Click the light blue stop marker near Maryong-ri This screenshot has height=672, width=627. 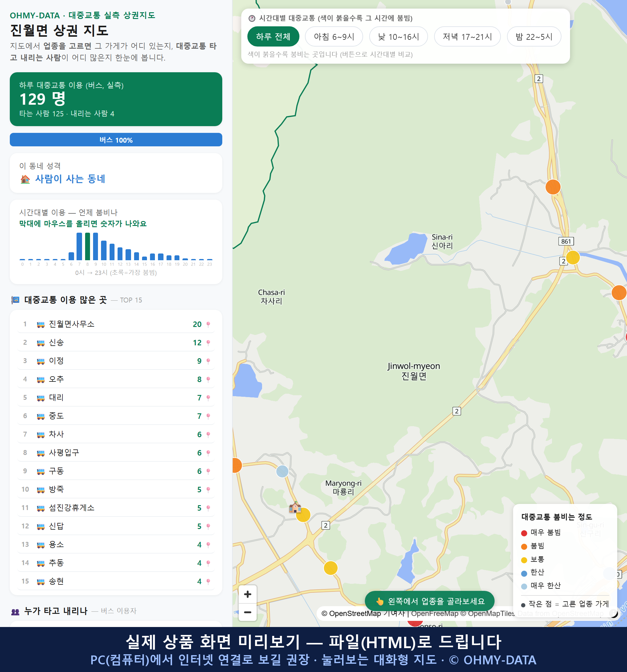[x=282, y=471]
